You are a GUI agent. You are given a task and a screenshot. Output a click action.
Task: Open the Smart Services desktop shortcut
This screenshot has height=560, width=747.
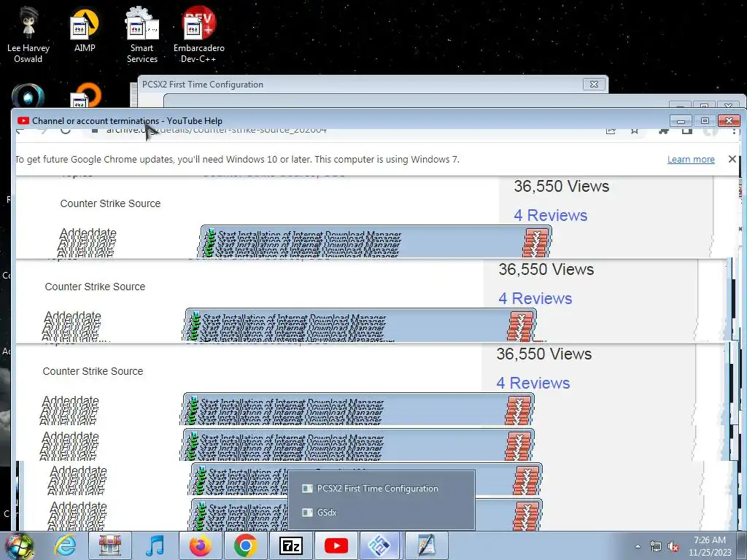pyautogui.click(x=142, y=35)
